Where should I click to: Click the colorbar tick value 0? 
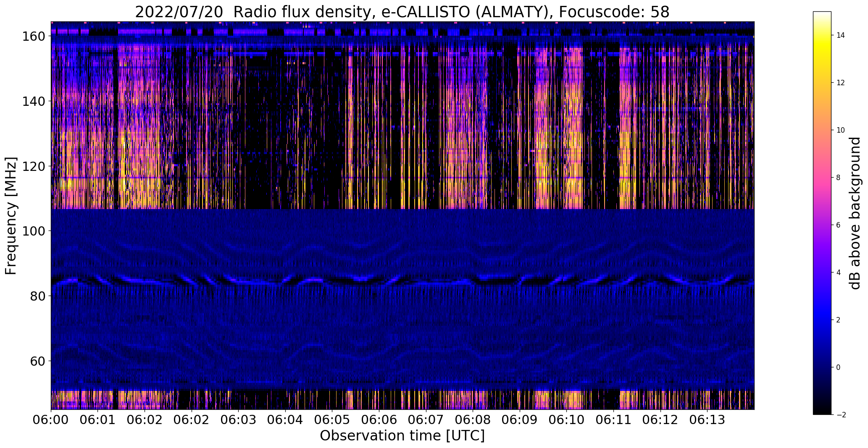(839, 367)
